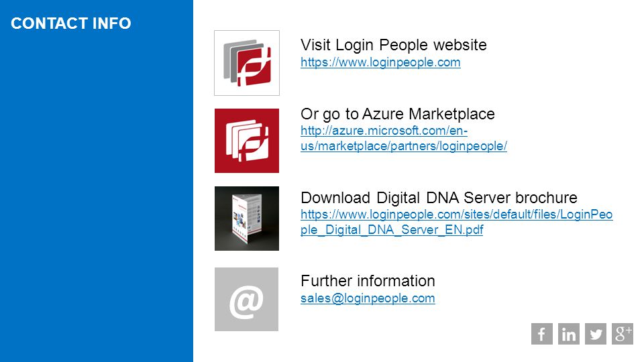Click the sales@loginpeople.com email link
Image resolution: width=644 pixels, height=362 pixels.
click(368, 298)
